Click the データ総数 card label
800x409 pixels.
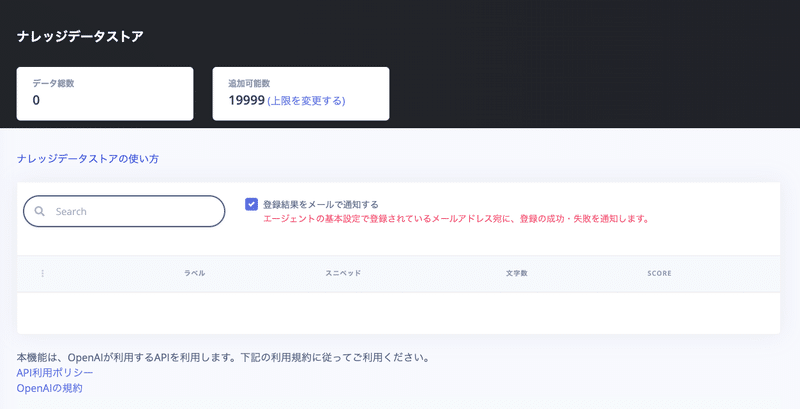pyautogui.click(x=54, y=83)
